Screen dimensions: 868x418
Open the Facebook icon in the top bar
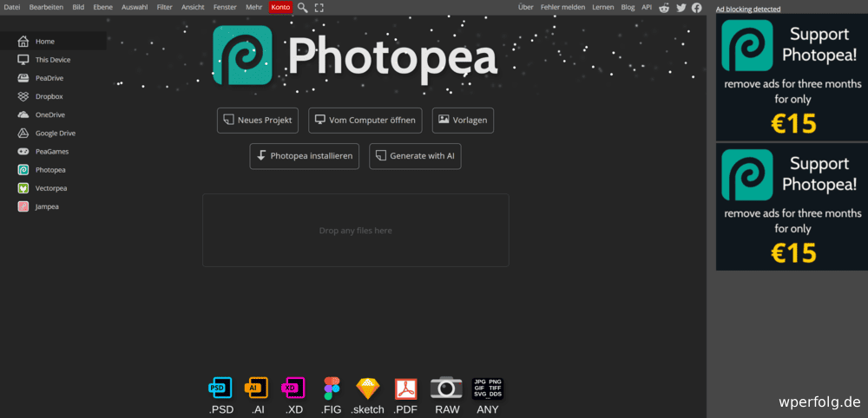(696, 8)
